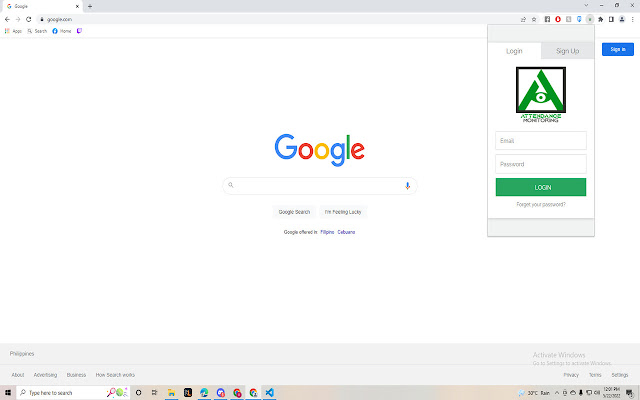Image resolution: width=640 pixels, height=400 pixels.
Task: Open the Settings footer menu
Action: (x=620, y=375)
